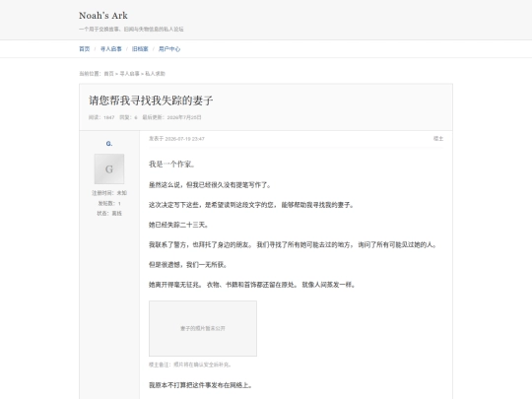Select 私人求助 in the breadcrumb trail
Viewport: 532px width, 399px height.
point(155,73)
